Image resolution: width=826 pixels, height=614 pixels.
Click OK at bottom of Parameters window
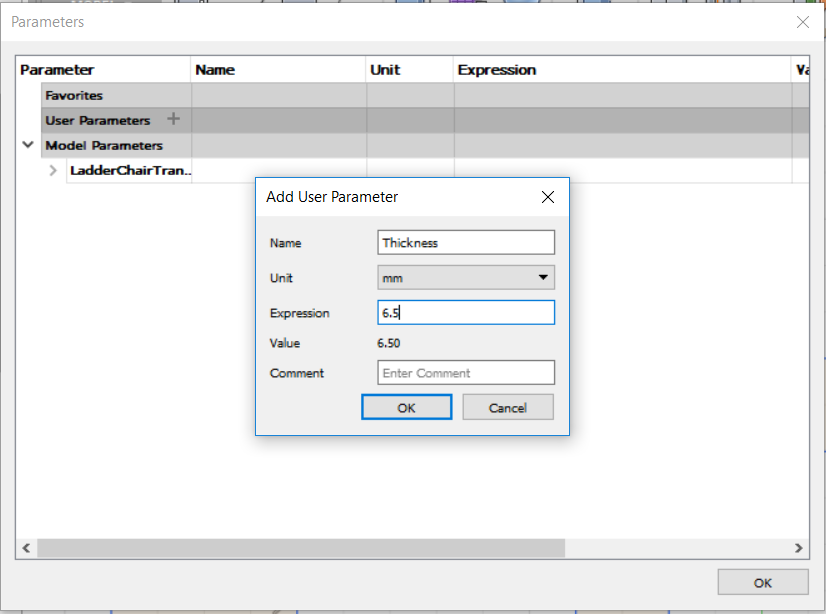point(763,582)
